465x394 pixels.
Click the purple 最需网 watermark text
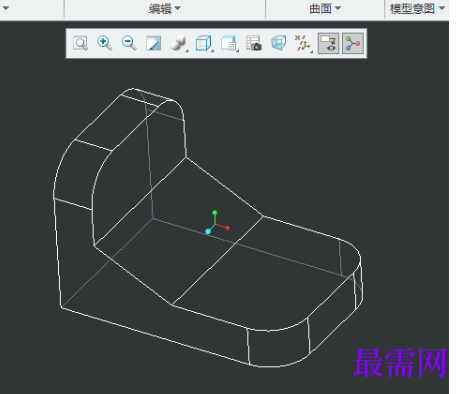coord(399,363)
